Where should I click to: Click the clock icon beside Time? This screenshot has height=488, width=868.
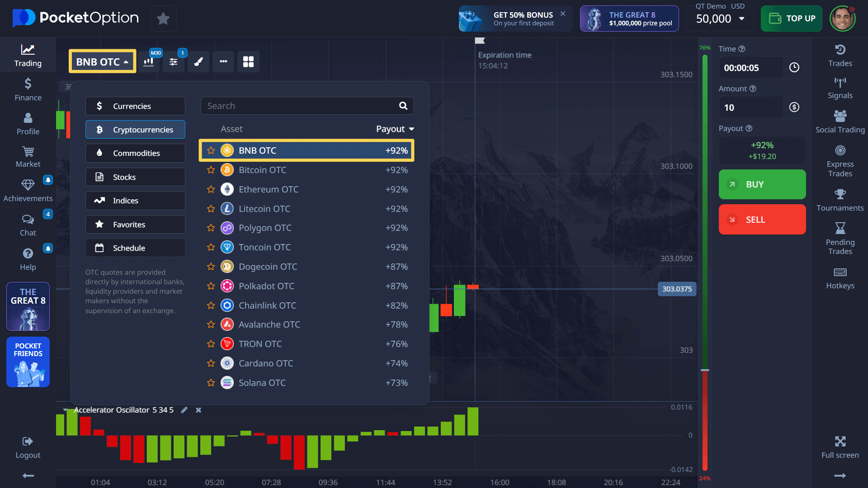pyautogui.click(x=794, y=68)
